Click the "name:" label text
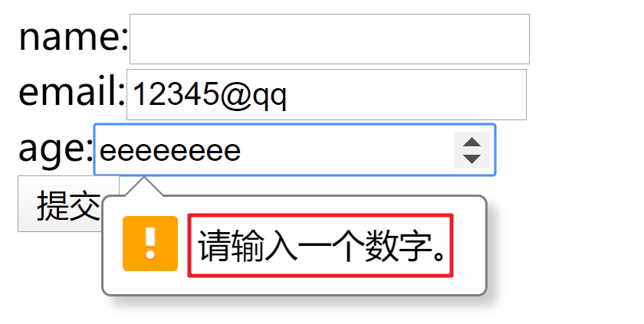 (x=74, y=37)
